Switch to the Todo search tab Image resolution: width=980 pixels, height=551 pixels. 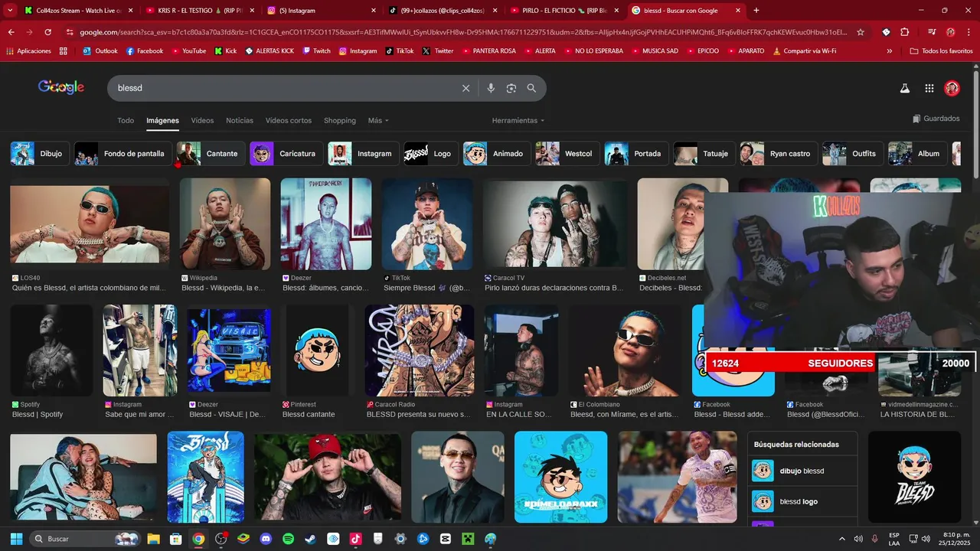[126, 121]
